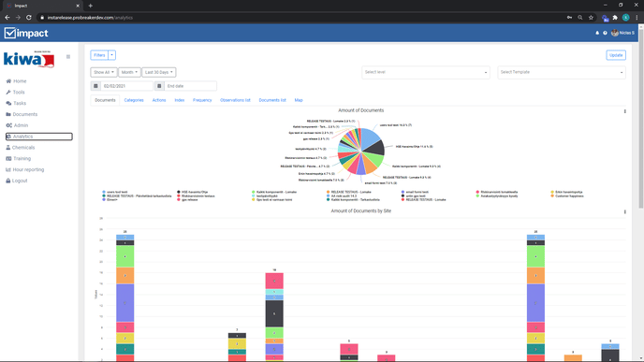Open the end date calendar icon
The image size is (644, 362).
(159, 86)
